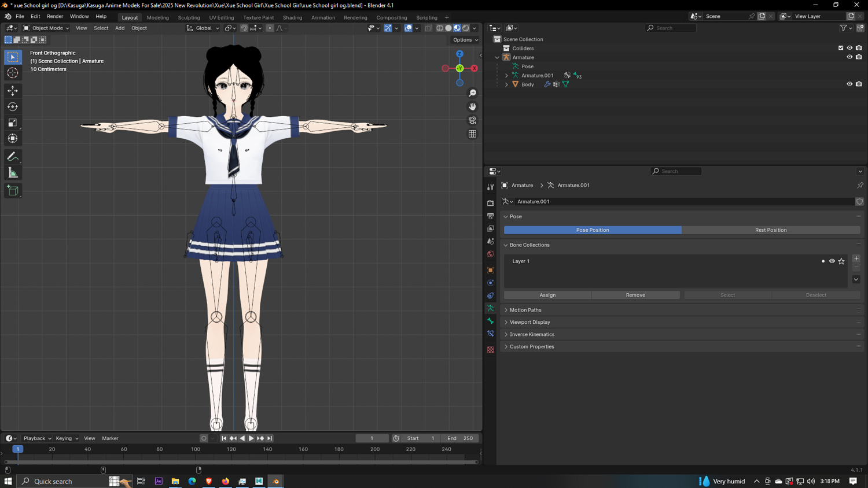Uncheck the Colliders collection checkbox
The image size is (868, 488).
[x=840, y=48]
